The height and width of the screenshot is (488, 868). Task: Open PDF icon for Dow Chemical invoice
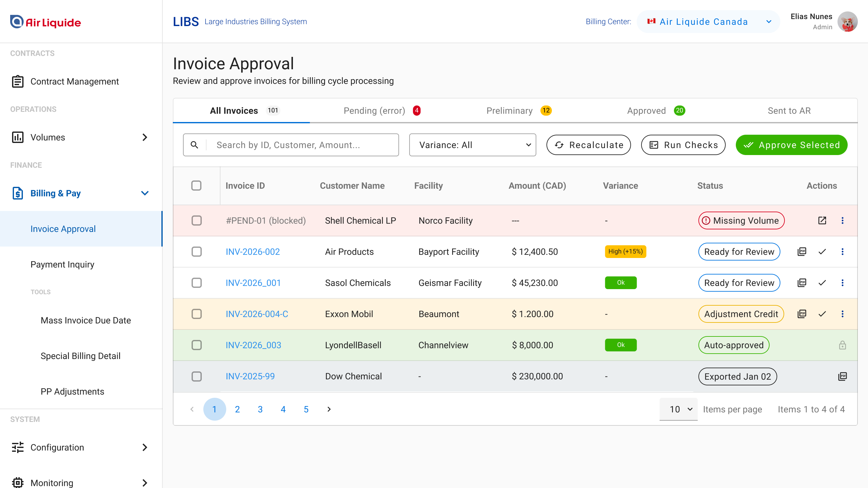pos(842,376)
